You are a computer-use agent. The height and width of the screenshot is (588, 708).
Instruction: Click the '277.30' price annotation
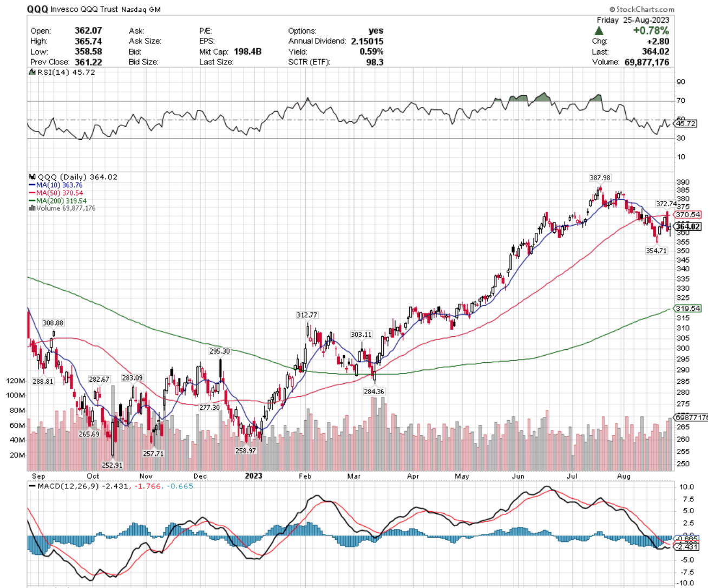[209, 408]
